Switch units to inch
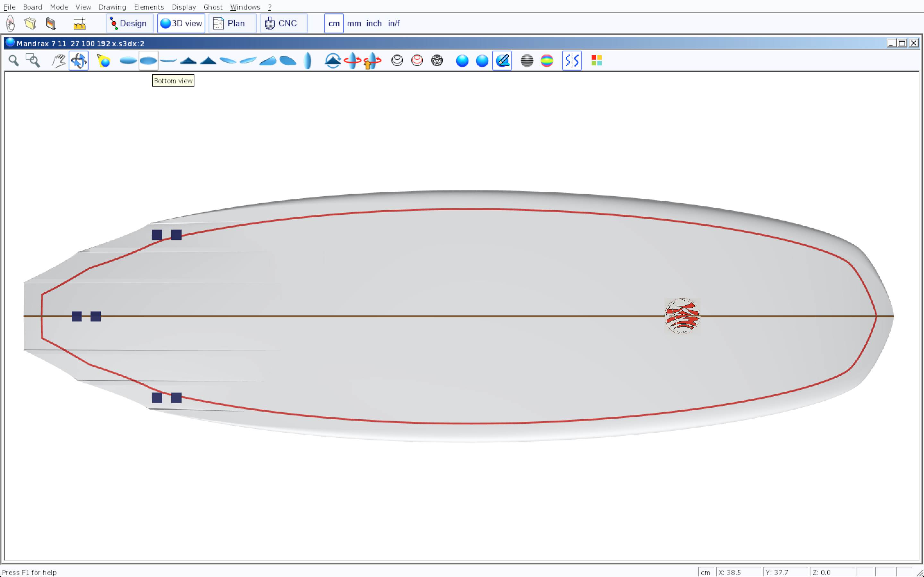924x577 pixels. click(374, 23)
